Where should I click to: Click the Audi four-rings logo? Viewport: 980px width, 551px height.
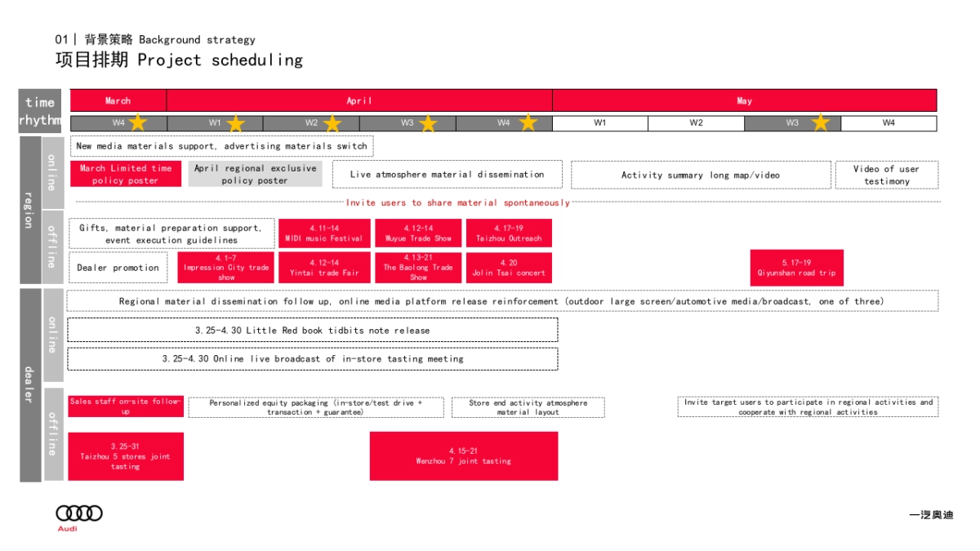click(x=79, y=513)
